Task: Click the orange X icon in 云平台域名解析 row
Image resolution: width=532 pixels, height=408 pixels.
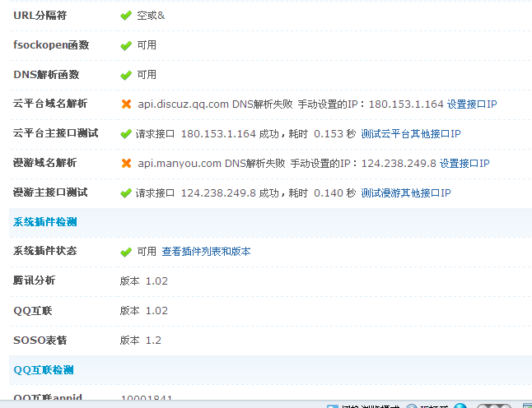Action: 127,104
